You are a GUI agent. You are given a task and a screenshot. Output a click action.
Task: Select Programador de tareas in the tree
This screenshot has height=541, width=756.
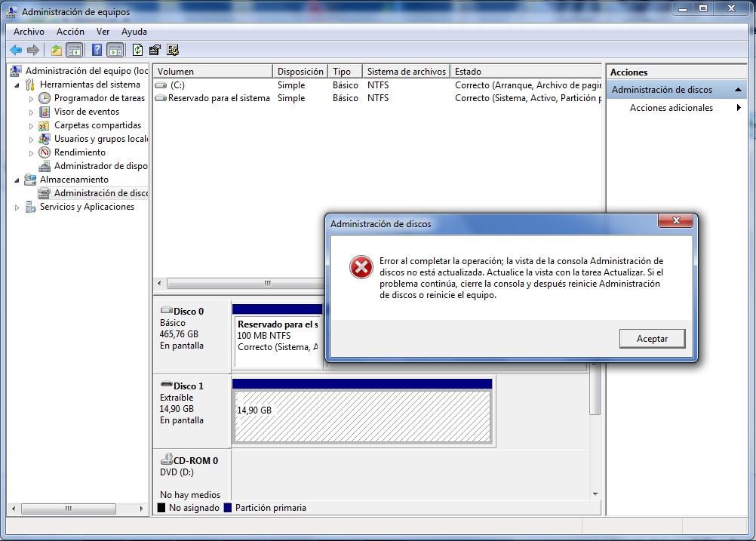100,98
